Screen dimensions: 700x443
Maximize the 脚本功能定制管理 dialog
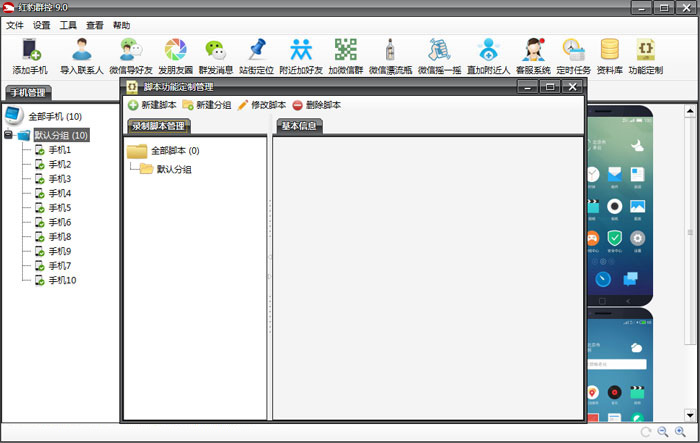[550, 87]
